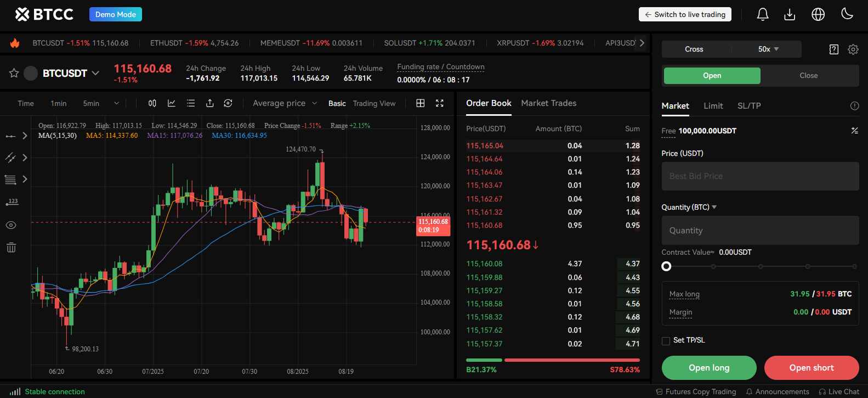Add BTCUSDT to favorites with star

pos(14,73)
